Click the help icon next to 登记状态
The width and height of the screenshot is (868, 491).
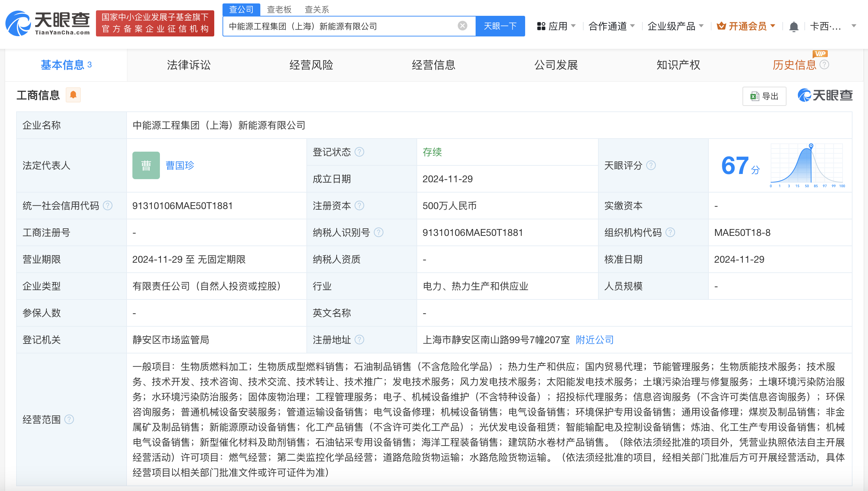[x=360, y=152]
